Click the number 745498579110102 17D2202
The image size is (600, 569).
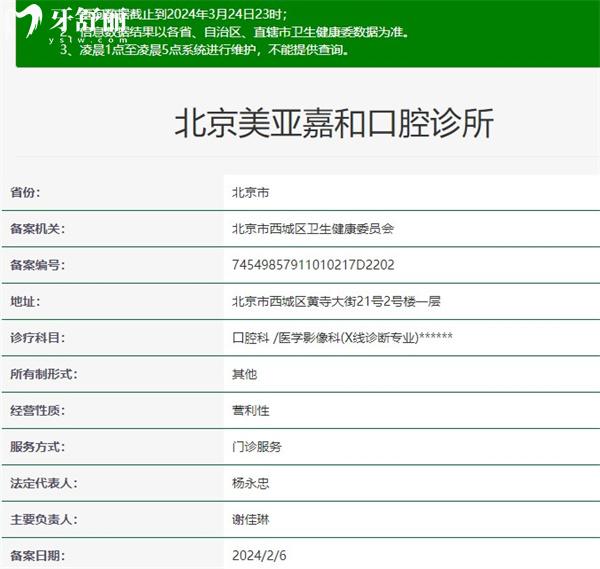[x=313, y=265]
